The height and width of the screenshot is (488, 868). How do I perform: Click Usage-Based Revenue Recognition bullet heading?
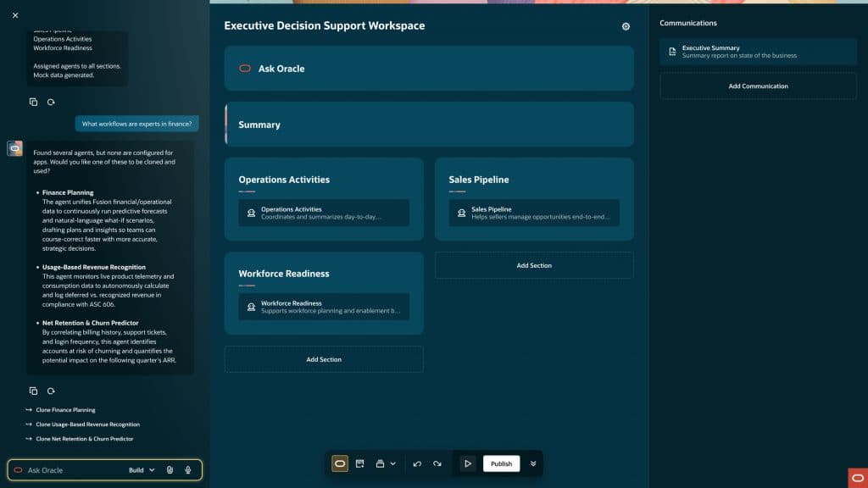[94, 267]
